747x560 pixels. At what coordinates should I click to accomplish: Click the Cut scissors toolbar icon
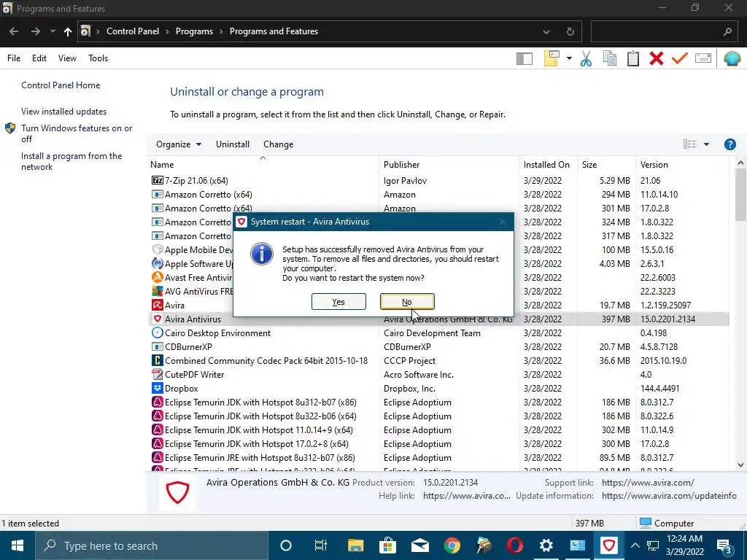586,58
